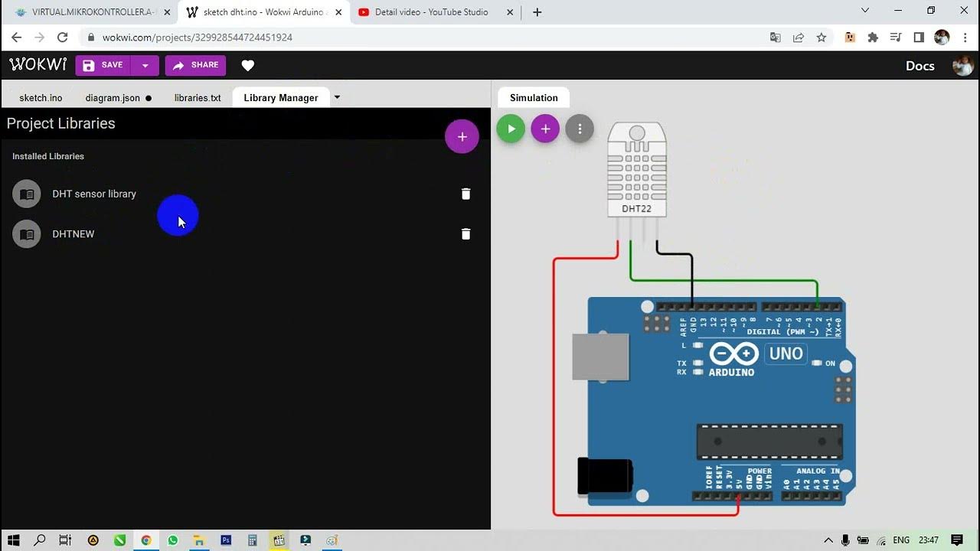Image resolution: width=980 pixels, height=551 pixels.
Task: Open the Wokwi user profile avatar
Action: (x=962, y=66)
